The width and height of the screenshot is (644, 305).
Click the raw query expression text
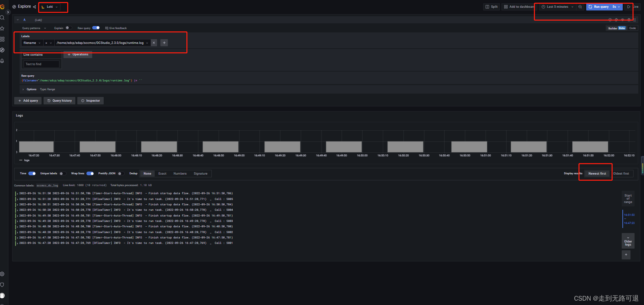82,81
